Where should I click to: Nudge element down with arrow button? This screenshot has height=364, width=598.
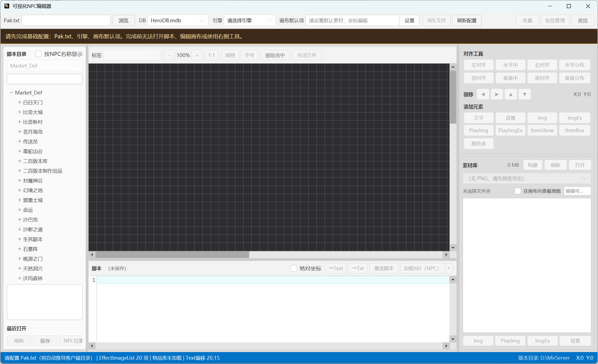[x=524, y=94]
